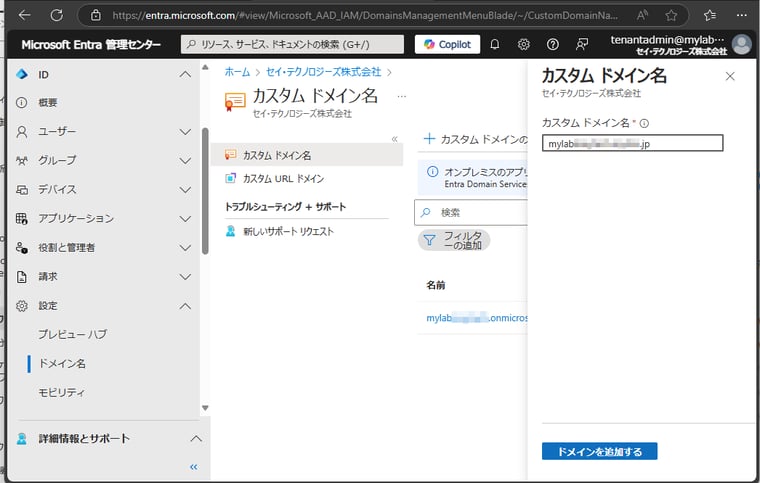Click カスタム ドメインの追加 in the command bar
The width and height of the screenshot is (760, 483).
tap(475, 140)
